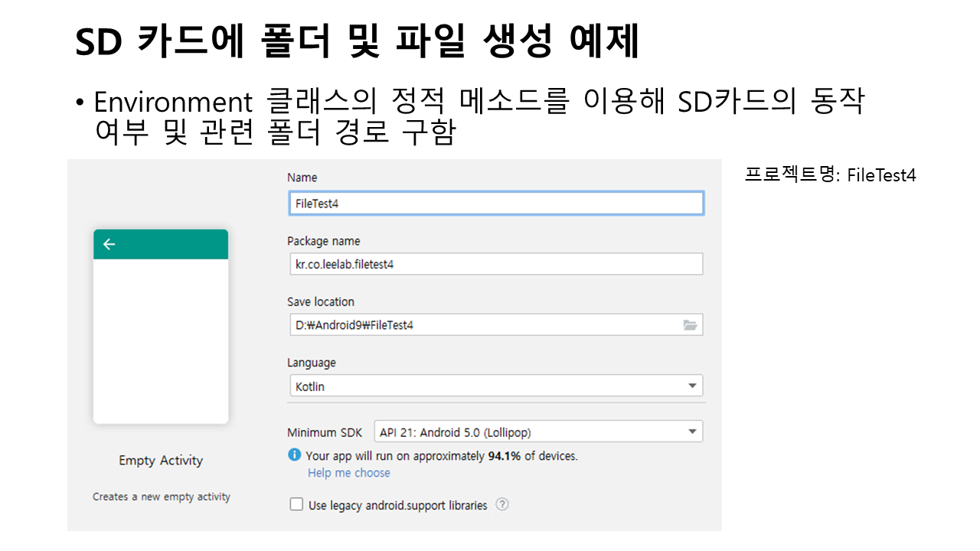Click the Empty Activity label
980x551 pixels.
coord(161,461)
